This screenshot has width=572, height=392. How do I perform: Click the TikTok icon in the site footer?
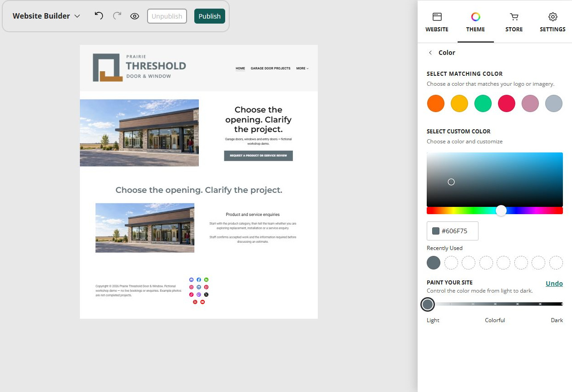pyautogui.click(x=191, y=294)
